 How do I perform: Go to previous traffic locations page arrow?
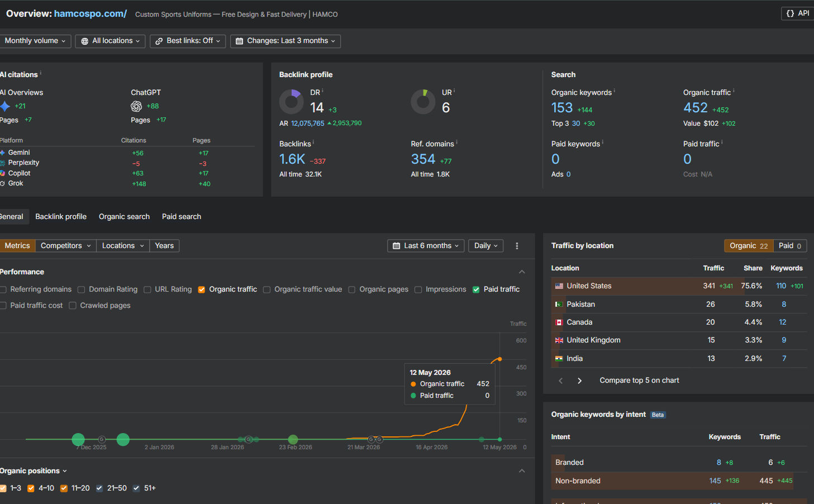point(561,381)
